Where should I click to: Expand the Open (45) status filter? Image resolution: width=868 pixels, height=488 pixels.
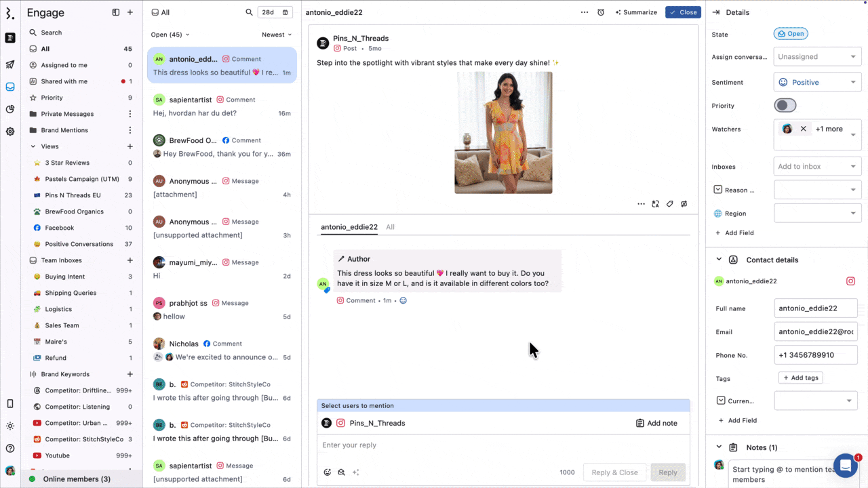170,35
